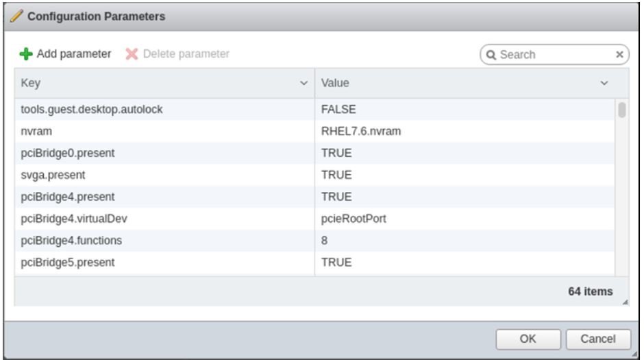Click the red X Delete parameter icon
The width and height of the screenshot is (644, 360).
(x=131, y=53)
